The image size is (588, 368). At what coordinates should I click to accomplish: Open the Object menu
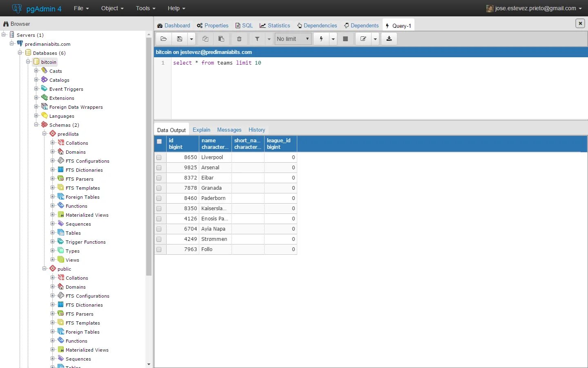tap(112, 8)
